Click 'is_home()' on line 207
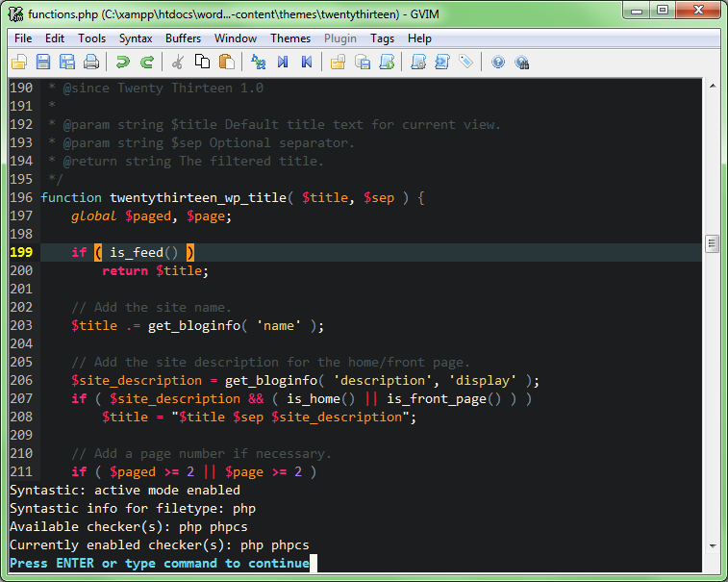The image size is (728, 582). click(x=321, y=398)
